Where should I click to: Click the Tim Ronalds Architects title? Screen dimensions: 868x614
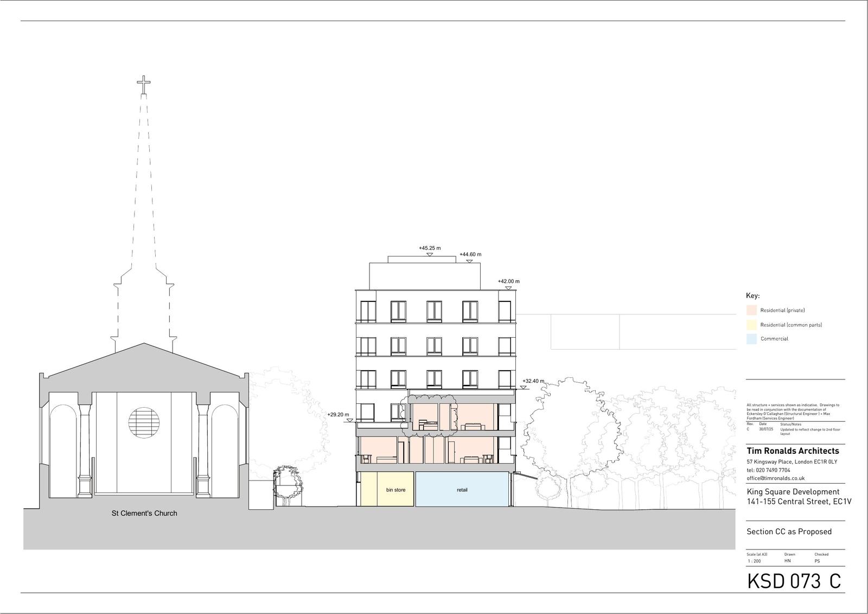click(x=793, y=451)
